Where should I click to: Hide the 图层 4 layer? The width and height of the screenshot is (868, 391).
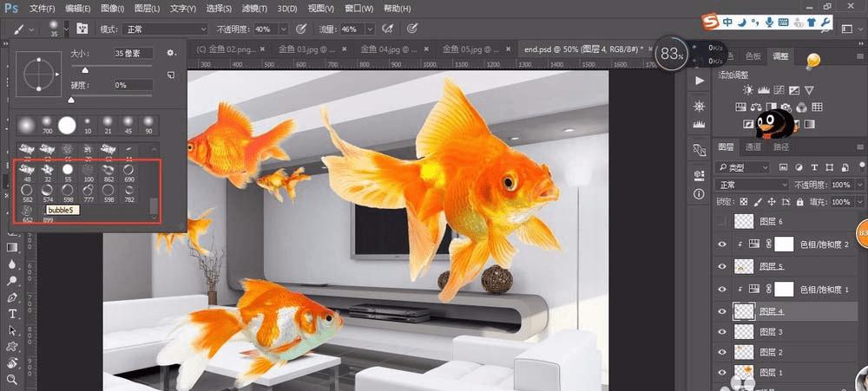pyautogui.click(x=722, y=311)
